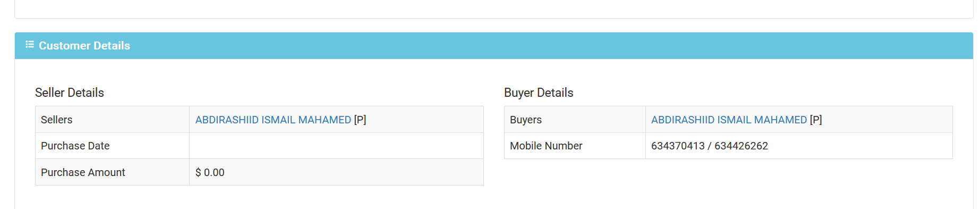This screenshot has height=209, width=980.
Task: Click the $ 0.00 purchase amount value
Action: click(x=210, y=172)
